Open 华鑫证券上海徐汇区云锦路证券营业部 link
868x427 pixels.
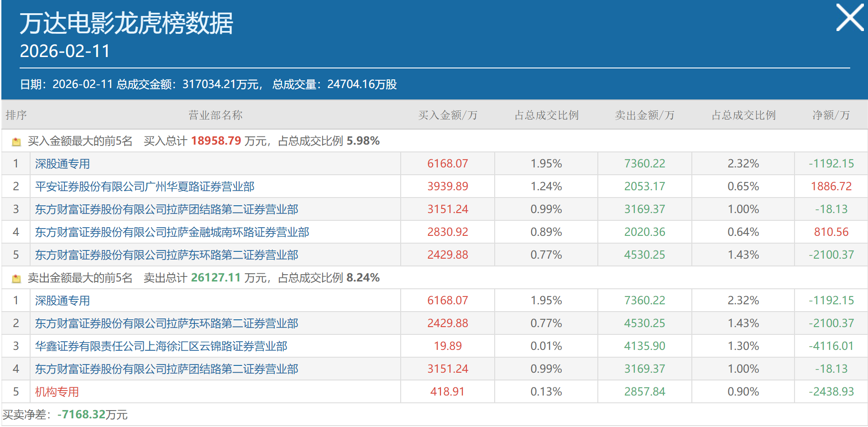pyautogui.click(x=161, y=346)
